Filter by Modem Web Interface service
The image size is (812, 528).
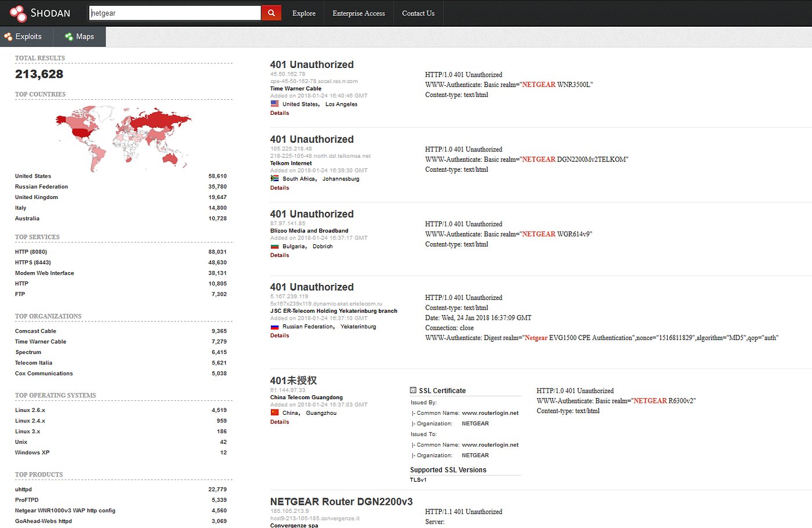coord(45,273)
